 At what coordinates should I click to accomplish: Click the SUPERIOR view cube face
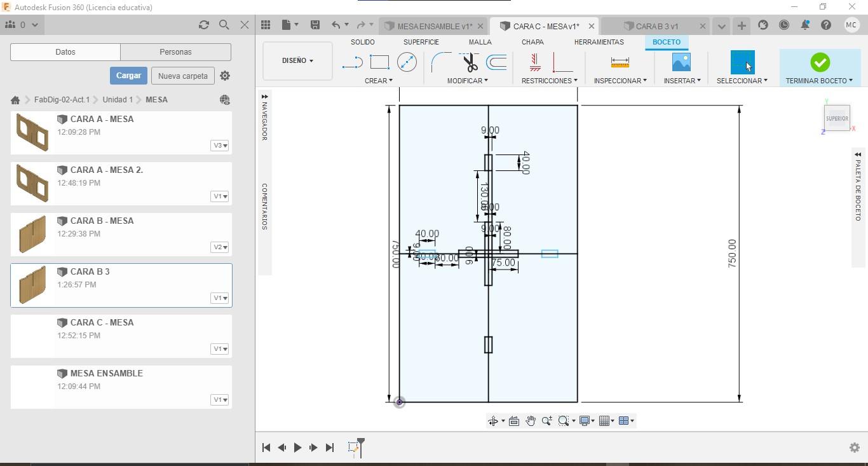[x=837, y=118]
